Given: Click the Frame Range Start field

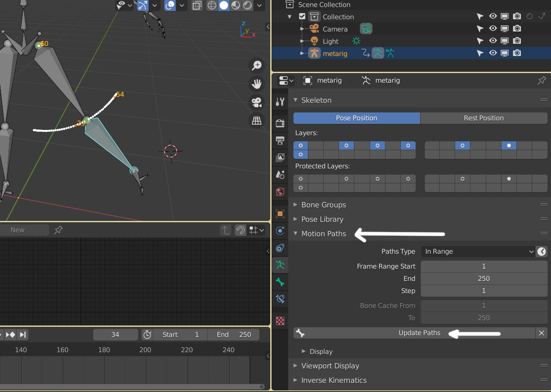Looking at the screenshot, I should pyautogui.click(x=484, y=266).
